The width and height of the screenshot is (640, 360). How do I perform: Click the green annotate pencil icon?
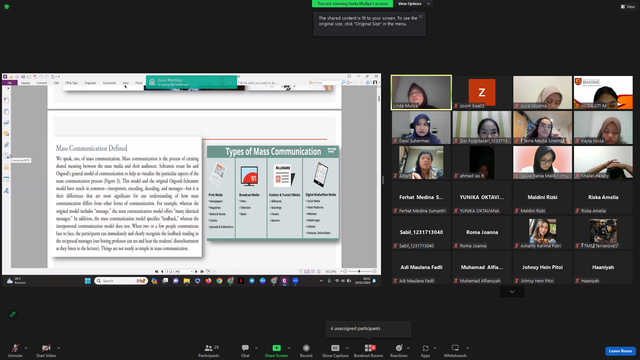(x=13, y=314)
